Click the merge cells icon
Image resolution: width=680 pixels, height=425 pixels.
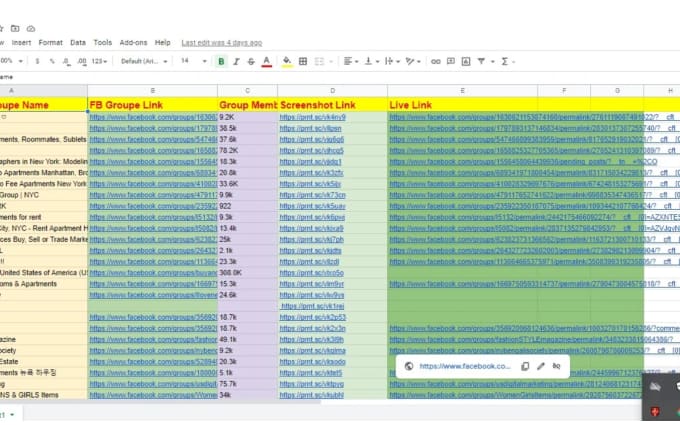click(x=319, y=62)
